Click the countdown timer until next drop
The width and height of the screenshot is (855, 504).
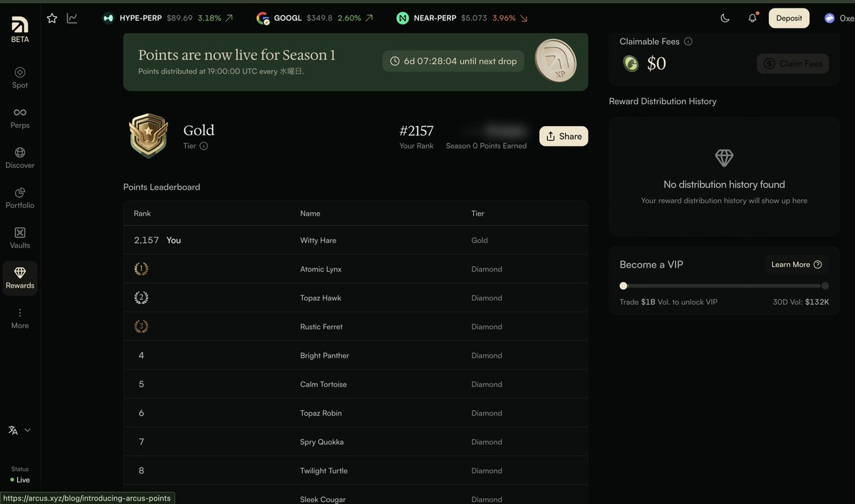pyautogui.click(x=454, y=61)
